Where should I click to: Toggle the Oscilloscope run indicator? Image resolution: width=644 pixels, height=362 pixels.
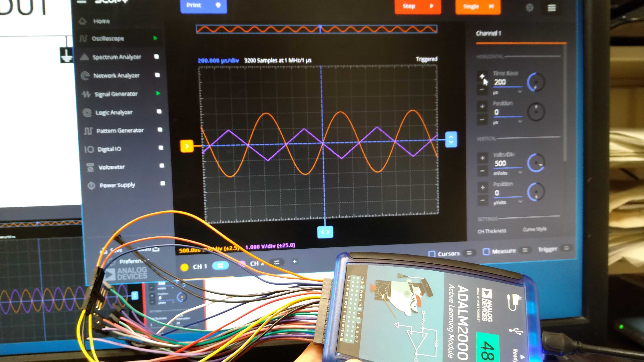tap(155, 38)
